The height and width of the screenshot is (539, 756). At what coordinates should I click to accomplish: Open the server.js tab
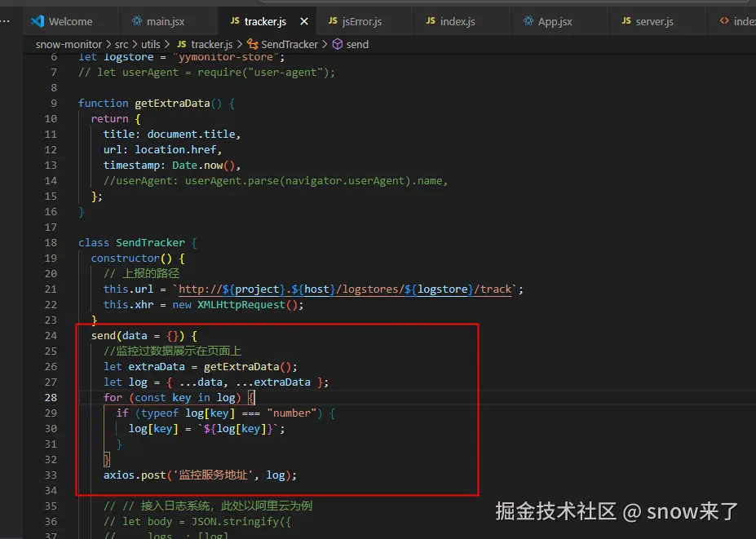pos(654,21)
